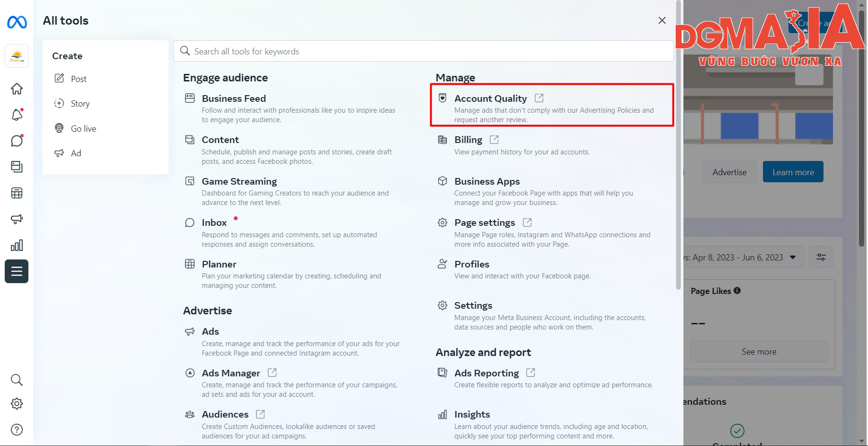The image size is (868, 446).
Task: Open Insights bar chart icon in sidebar
Action: [x=17, y=245]
